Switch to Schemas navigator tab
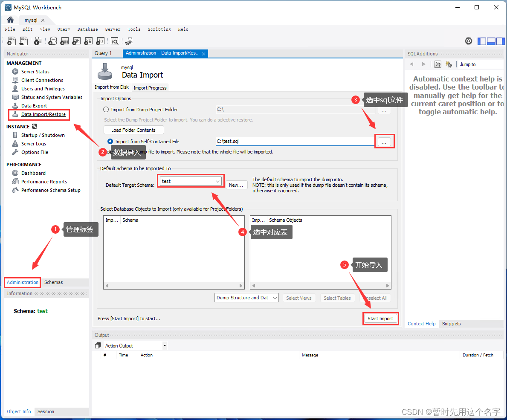Viewport: 507px width, 420px height. (x=54, y=282)
